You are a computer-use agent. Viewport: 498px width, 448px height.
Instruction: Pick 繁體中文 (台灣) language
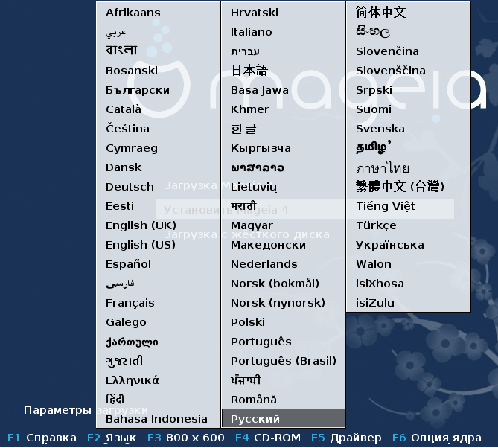[400, 186]
